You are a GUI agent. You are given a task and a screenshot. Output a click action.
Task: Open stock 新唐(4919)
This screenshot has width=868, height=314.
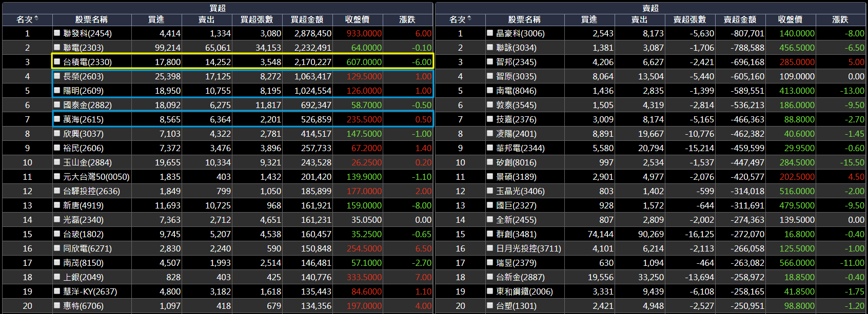pyautogui.click(x=83, y=205)
